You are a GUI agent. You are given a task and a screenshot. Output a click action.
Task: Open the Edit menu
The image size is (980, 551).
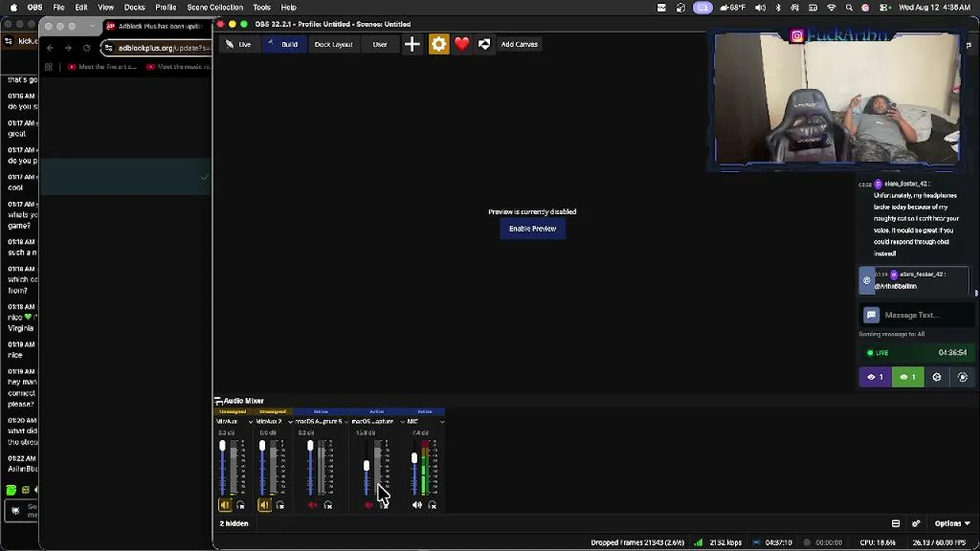click(x=81, y=8)
